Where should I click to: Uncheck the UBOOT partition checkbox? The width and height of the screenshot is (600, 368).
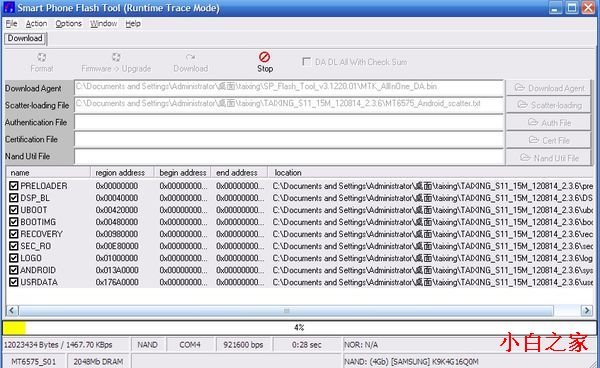pyautogui.click(x=14, y=210)
